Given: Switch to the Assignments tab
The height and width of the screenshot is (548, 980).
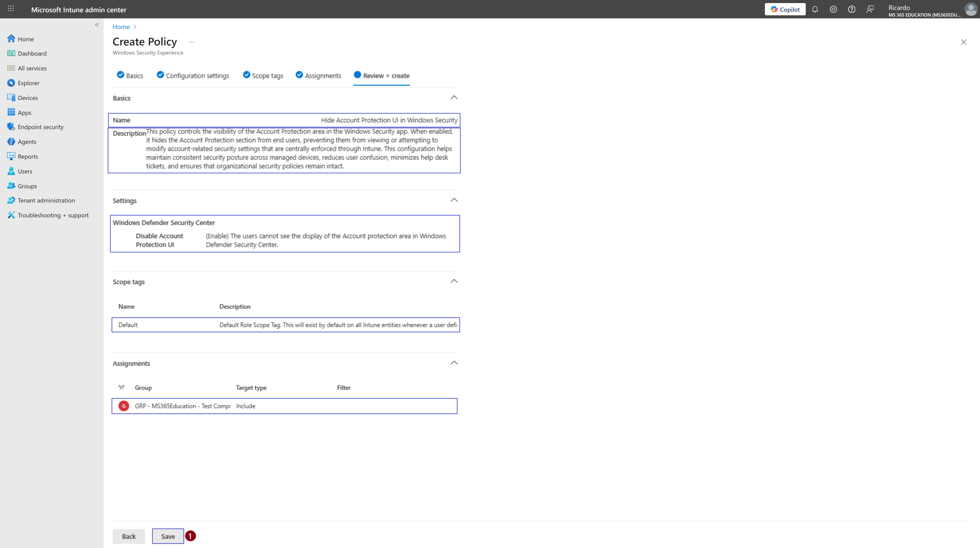Looking at the screenshot, I should click(318, 75).
